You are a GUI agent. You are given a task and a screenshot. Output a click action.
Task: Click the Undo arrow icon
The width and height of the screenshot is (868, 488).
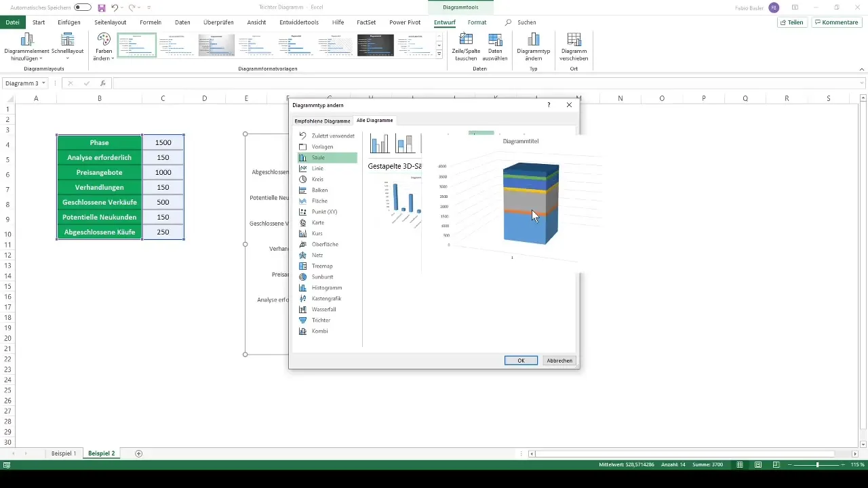tap(115, 7)
